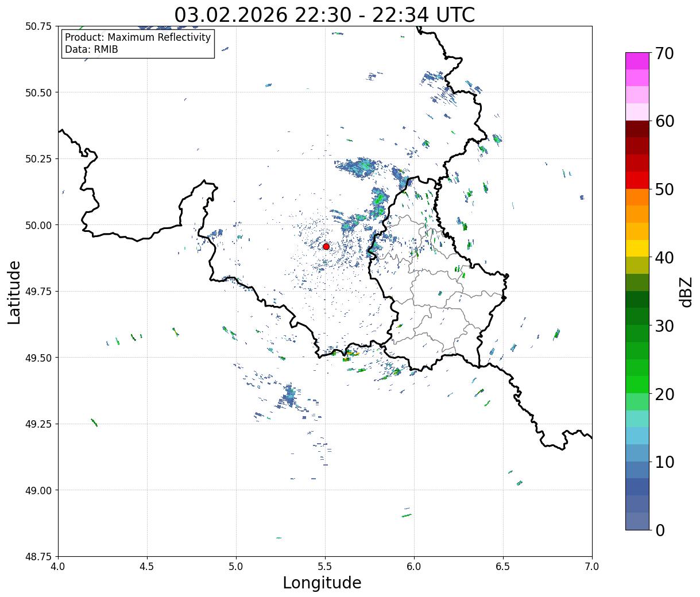Click the longitude tick label 5.0
This screenshot has width=700, height=597.
tap(236, 567)
